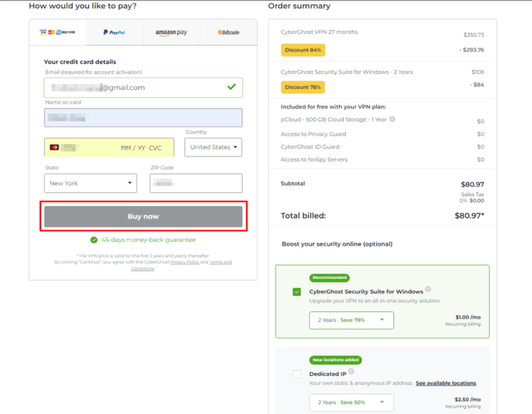Click the $1.00 /mo price label
This screenshot has width=532, height=414.
pos(468,317)
